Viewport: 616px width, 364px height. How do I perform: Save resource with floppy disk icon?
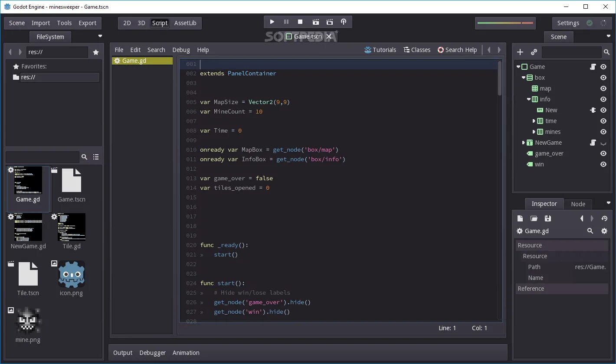[548, 218]
